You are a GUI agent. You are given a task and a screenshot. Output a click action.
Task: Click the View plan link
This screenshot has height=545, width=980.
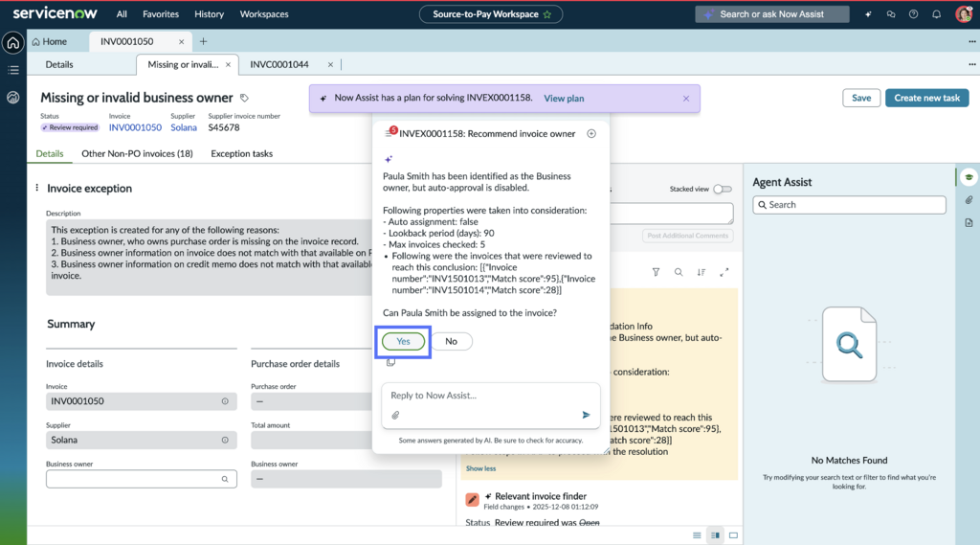[564, 99]
